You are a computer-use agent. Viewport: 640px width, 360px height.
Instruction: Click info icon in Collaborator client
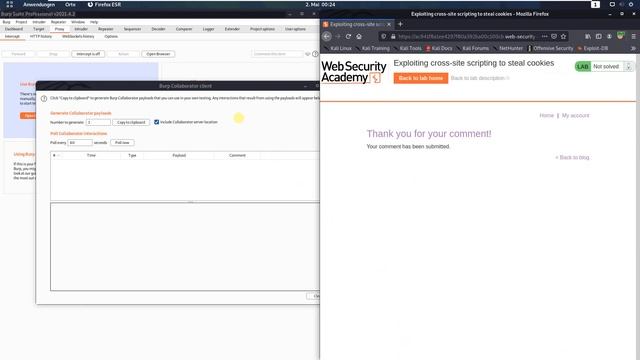pyautogui.click(x=44, y=98)
